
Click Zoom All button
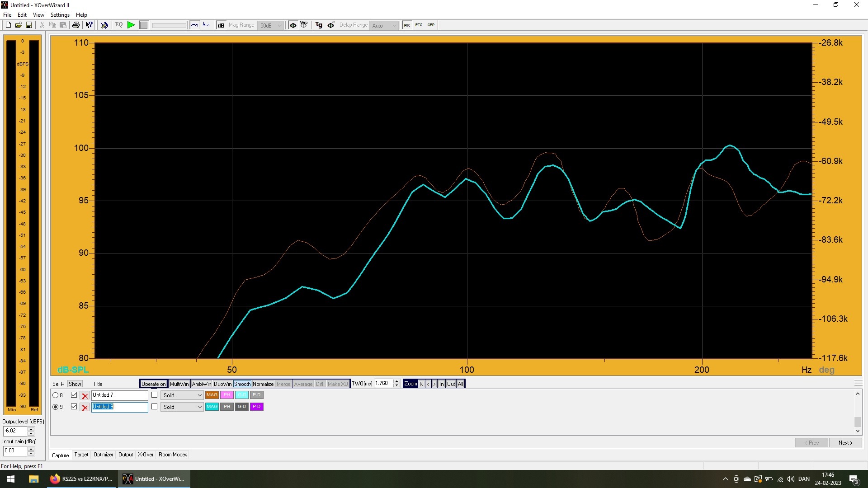[461, 384]
